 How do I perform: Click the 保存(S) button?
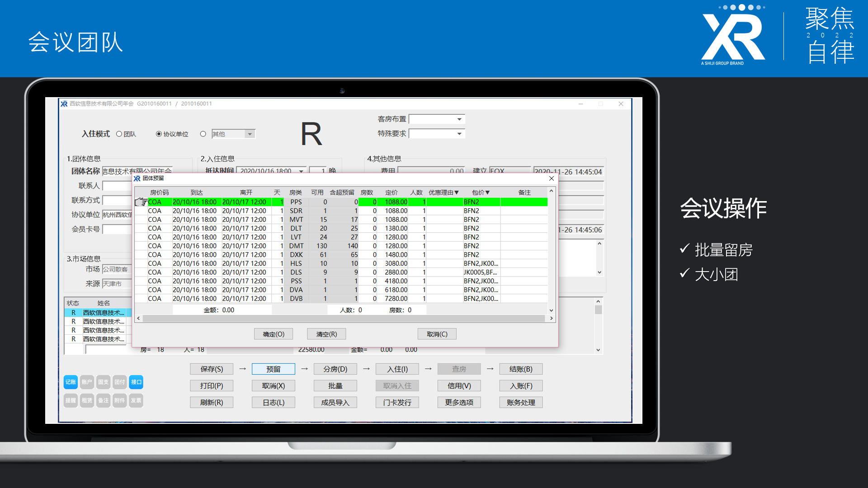(x=212, y=369)
